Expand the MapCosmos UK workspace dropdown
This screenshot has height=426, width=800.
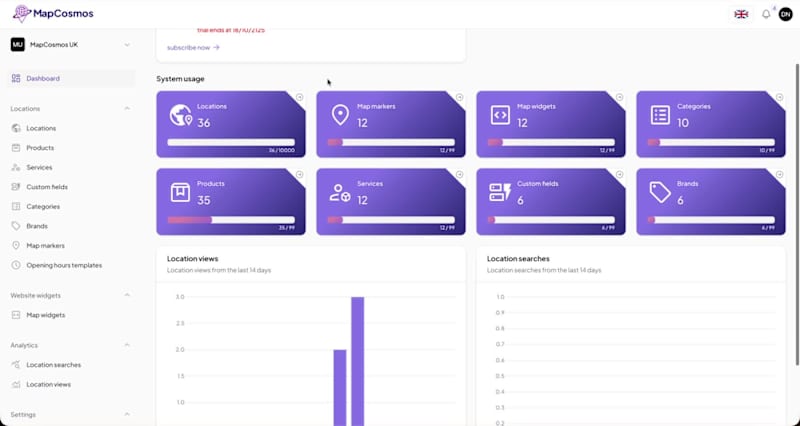(127, 45)
